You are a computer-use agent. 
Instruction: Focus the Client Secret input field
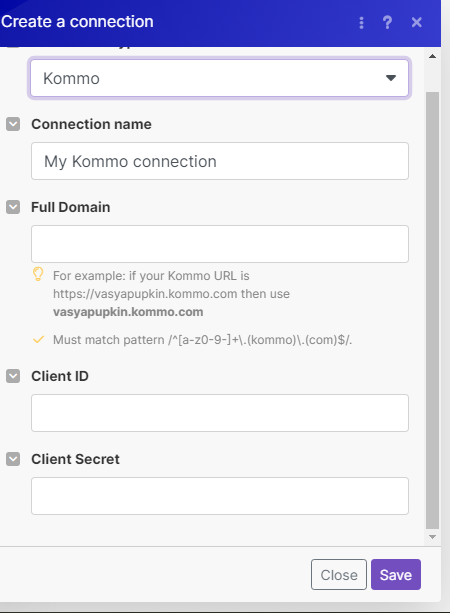220,496
